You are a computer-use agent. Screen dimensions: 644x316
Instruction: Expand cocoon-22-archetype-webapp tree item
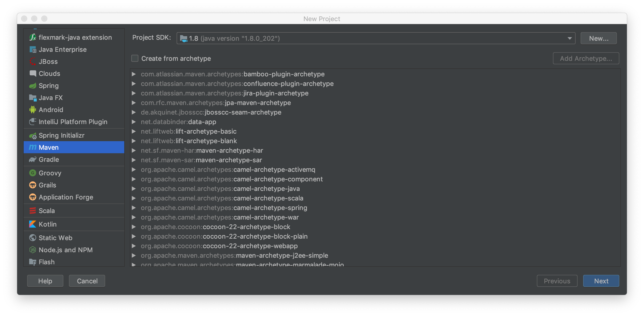point(135,246)
